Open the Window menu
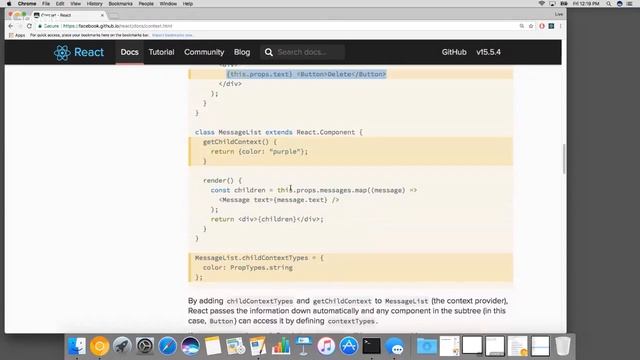Viewport: 640px width, 360px height. 168,4
